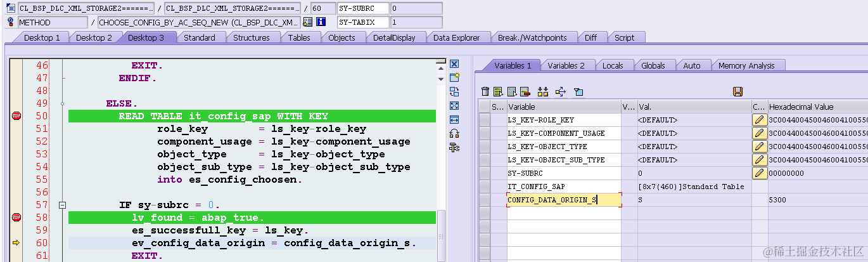This screenshot has height=262, width=868.
Task: Click the second list icon beside the trash icon
Action: 511,92
